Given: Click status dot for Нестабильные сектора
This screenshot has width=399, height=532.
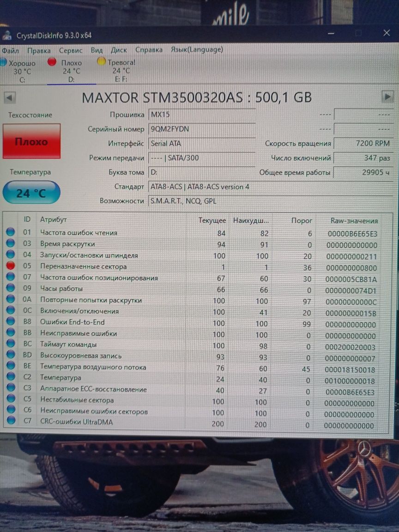Looking at the screenshot, I should point(11,399).
